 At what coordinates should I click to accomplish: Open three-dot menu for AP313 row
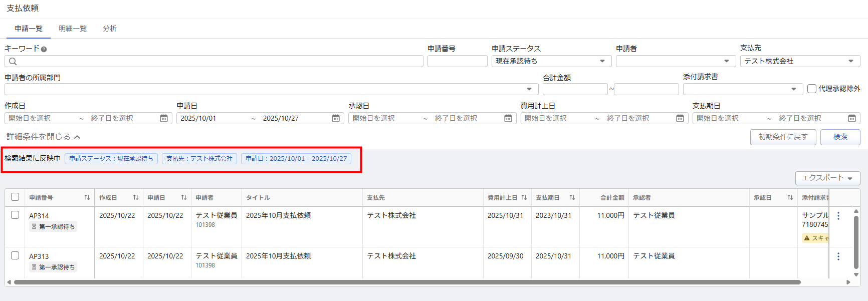click(838, 256)
